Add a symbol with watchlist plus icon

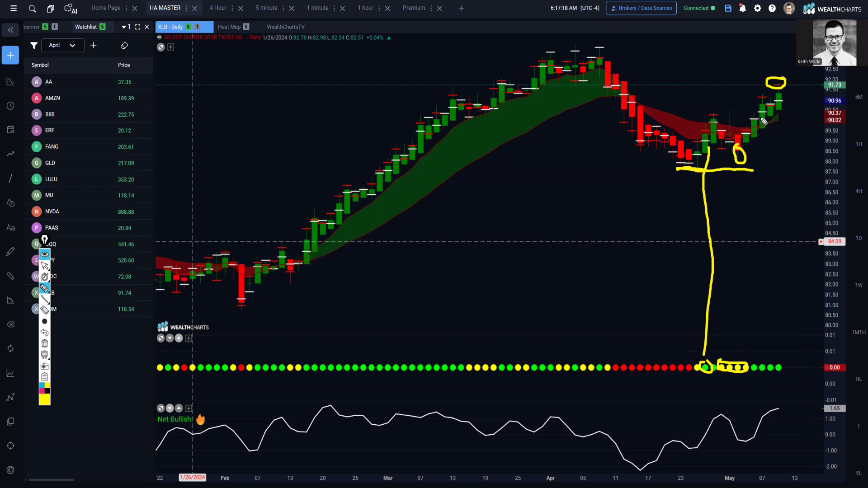coord(94,45)
